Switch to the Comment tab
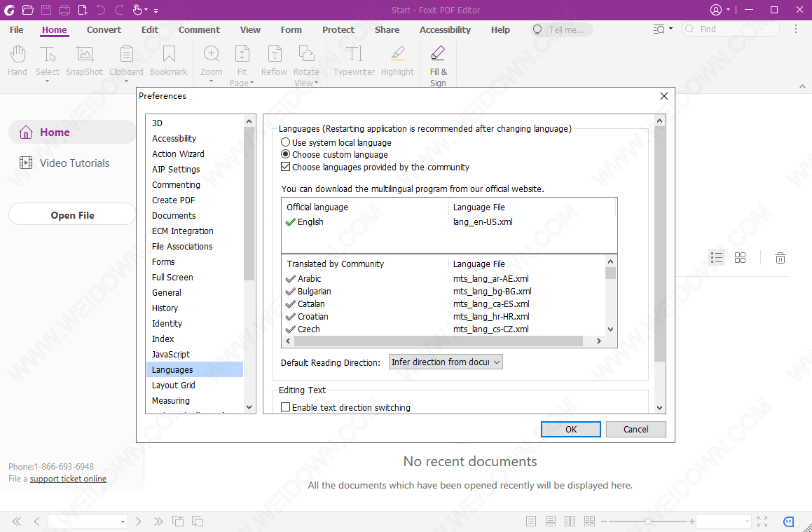The width and height of the screenshot is (812, 532). (200, 29)
